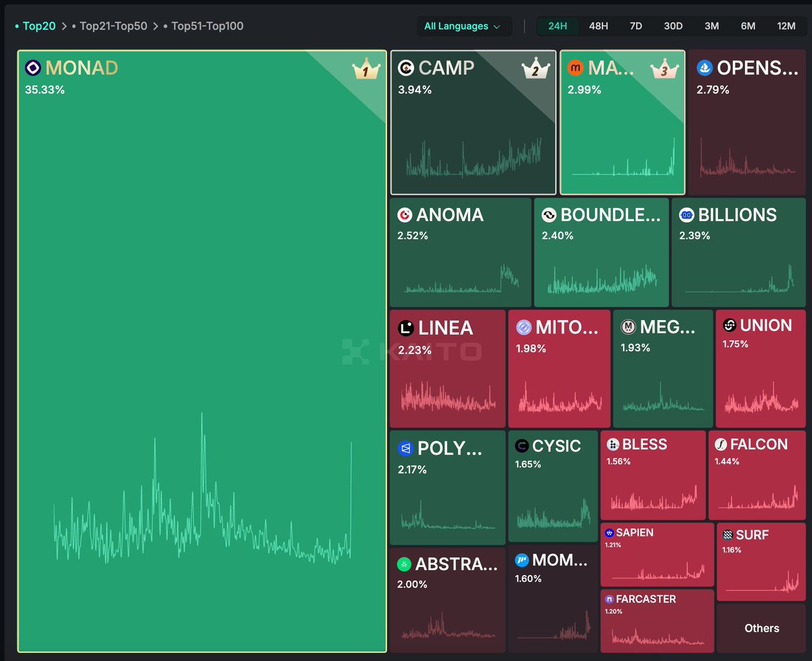Click the LINEA black logo icon

pos(406,328)
